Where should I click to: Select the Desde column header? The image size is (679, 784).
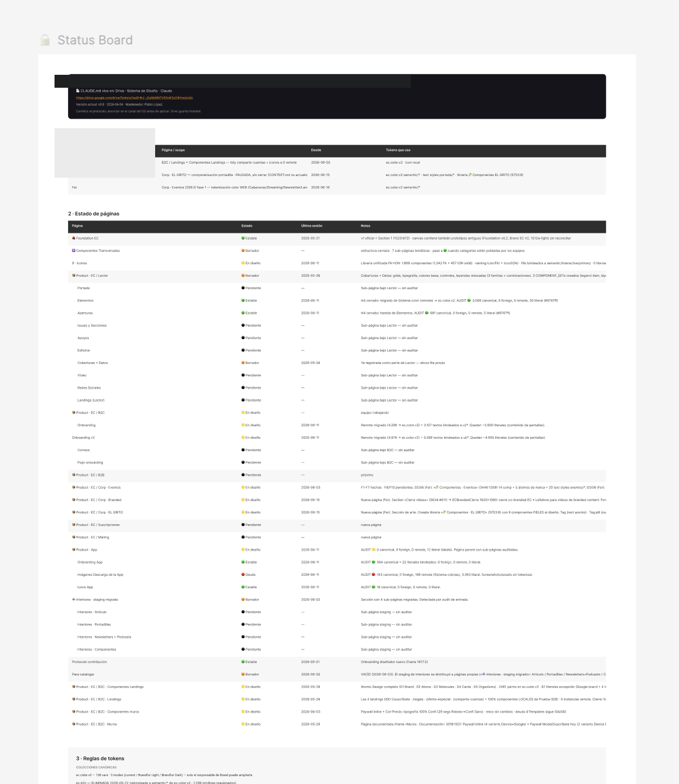[316, 150]
